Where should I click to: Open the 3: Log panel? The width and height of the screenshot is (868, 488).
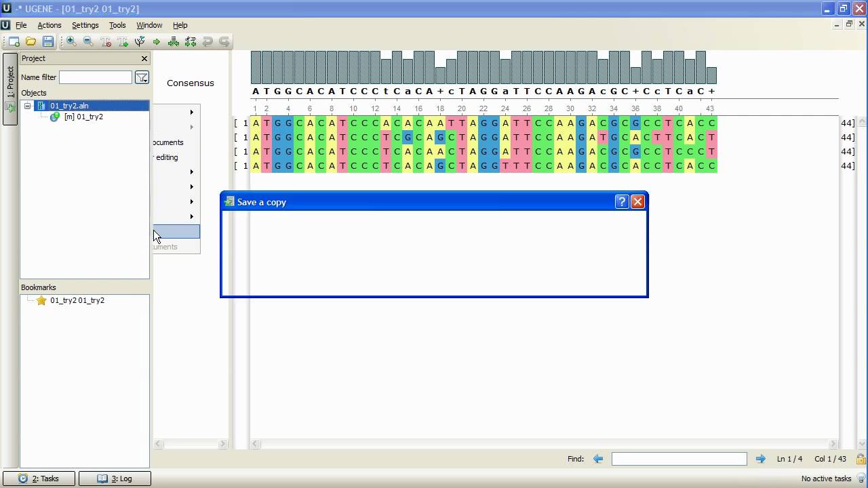click(x=115, y=479)
